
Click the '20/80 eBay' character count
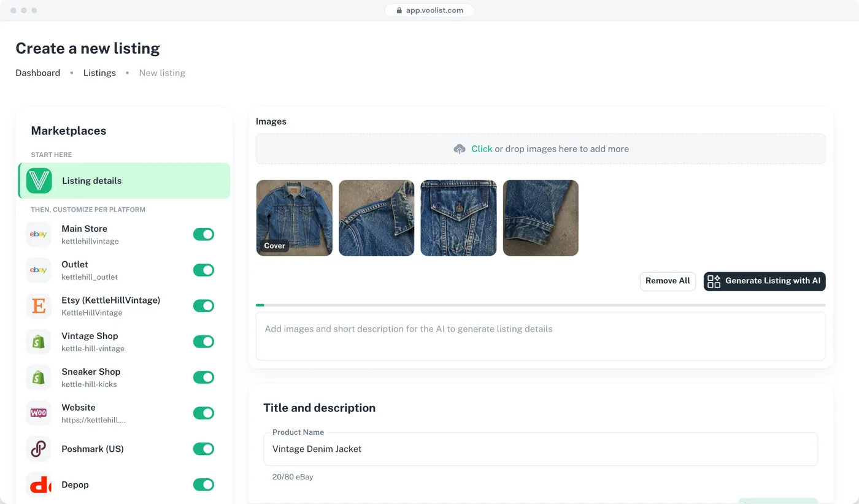pyautogui.click(x=293, y=477)
